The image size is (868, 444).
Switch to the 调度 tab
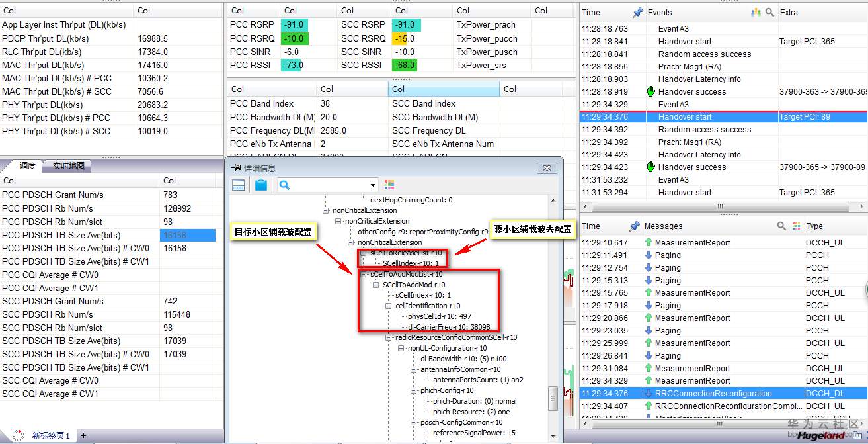coord(28,166)
